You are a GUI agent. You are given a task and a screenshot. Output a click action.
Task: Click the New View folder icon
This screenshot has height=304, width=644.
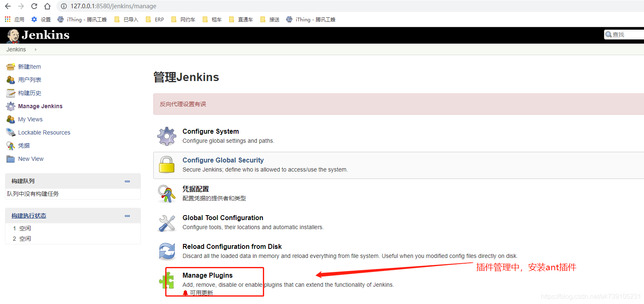point(11,159)
